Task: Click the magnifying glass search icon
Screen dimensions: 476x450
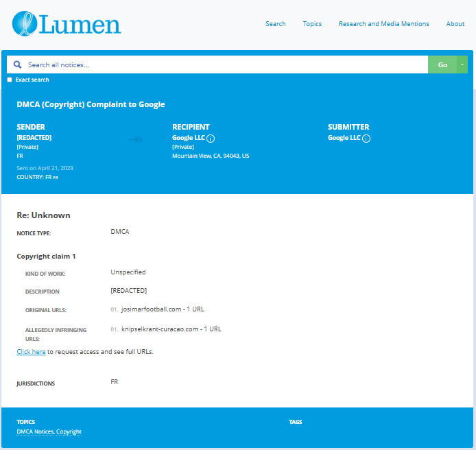Action: (18, 64)
